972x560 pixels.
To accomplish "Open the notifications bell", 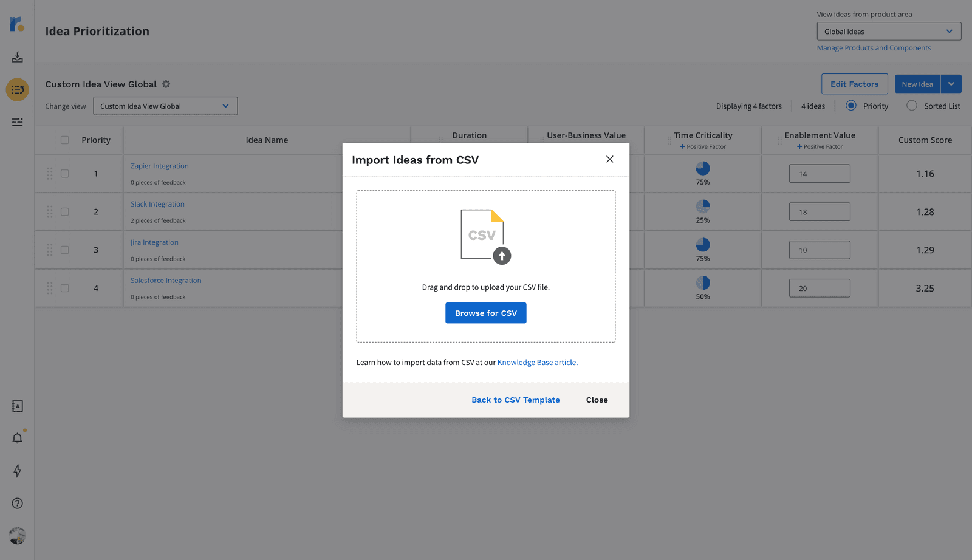I will point(17,438).
